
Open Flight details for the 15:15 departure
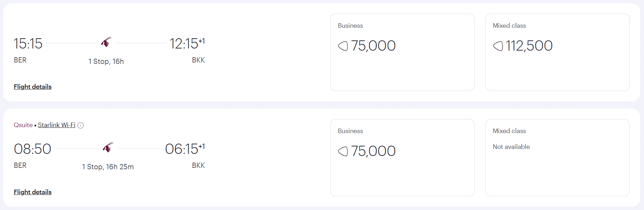(x=32, y=87)
